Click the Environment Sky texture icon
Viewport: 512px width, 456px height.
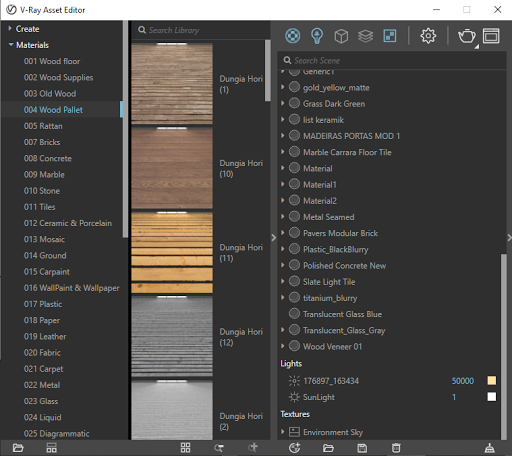(294, 432)
